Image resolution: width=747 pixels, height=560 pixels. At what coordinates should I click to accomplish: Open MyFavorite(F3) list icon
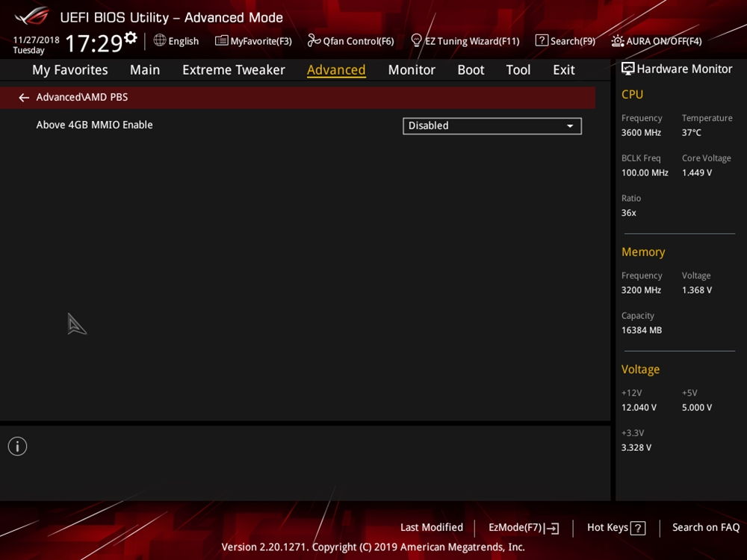pos(221,40)
